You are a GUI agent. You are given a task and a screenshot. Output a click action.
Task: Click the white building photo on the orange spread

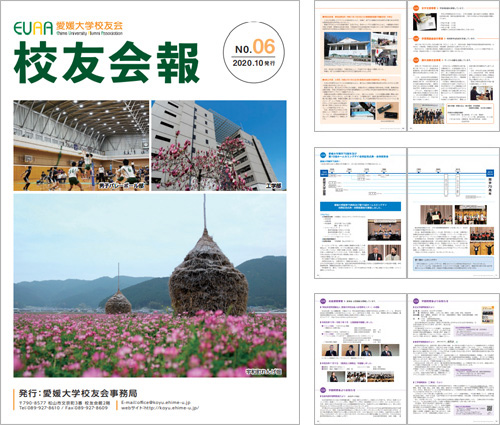[347, 49]
